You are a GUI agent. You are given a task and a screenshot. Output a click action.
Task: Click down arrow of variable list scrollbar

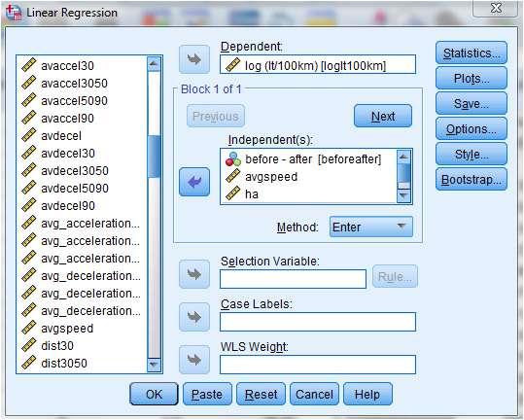point(154,365)
